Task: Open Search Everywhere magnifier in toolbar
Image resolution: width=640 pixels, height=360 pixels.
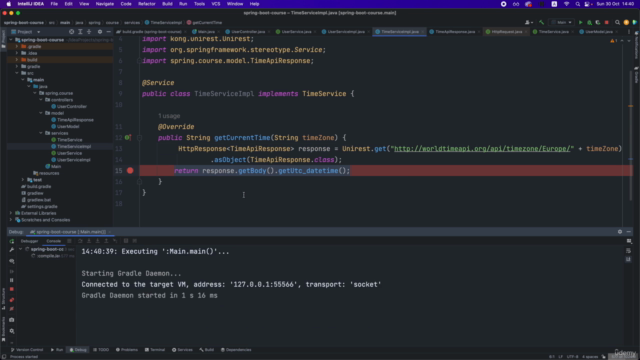Action: click(x=618, y=22)
